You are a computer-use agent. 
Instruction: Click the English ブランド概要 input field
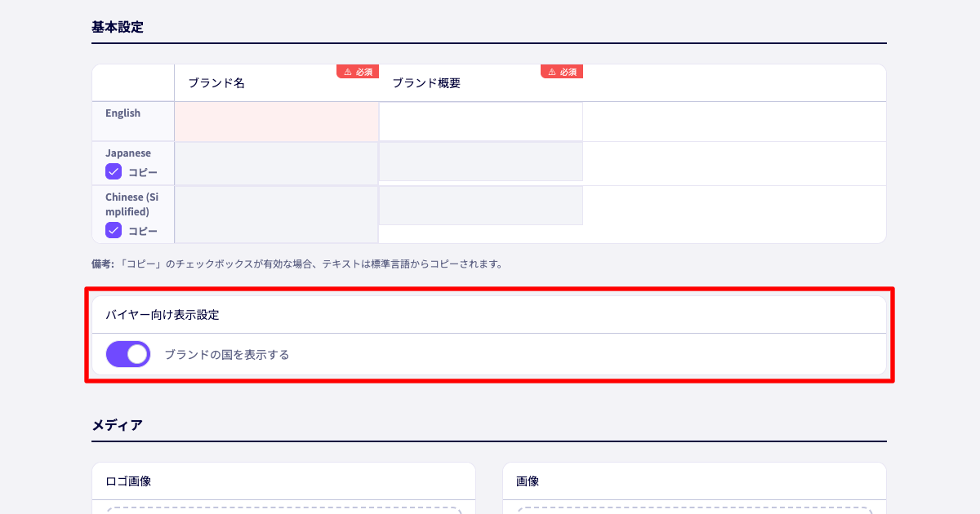coord(481,122)
